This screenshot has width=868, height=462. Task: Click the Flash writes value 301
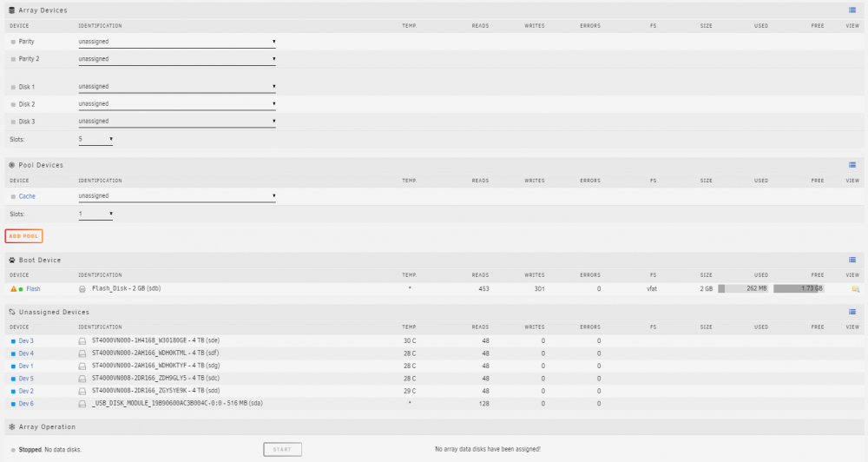tap(539, 288)
